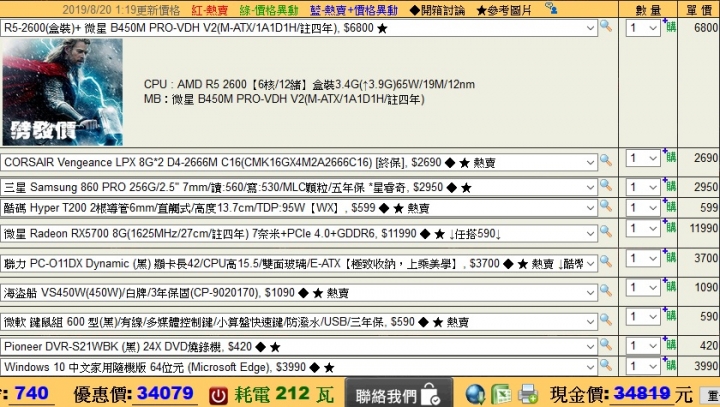Search with the magnifier beside the R5-2600 combo row
Image resolution: width=720 pixels, height=407 pixels.
[606, 26]
